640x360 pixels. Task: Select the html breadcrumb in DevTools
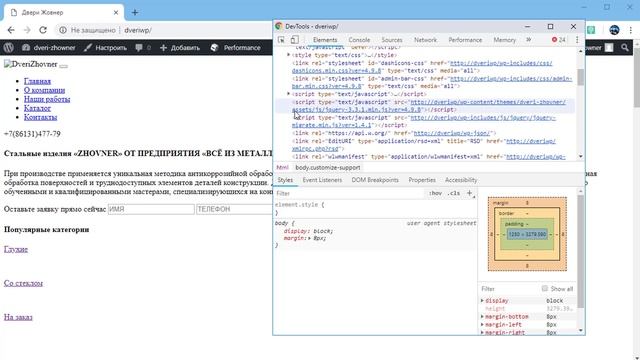click(282, 167)
